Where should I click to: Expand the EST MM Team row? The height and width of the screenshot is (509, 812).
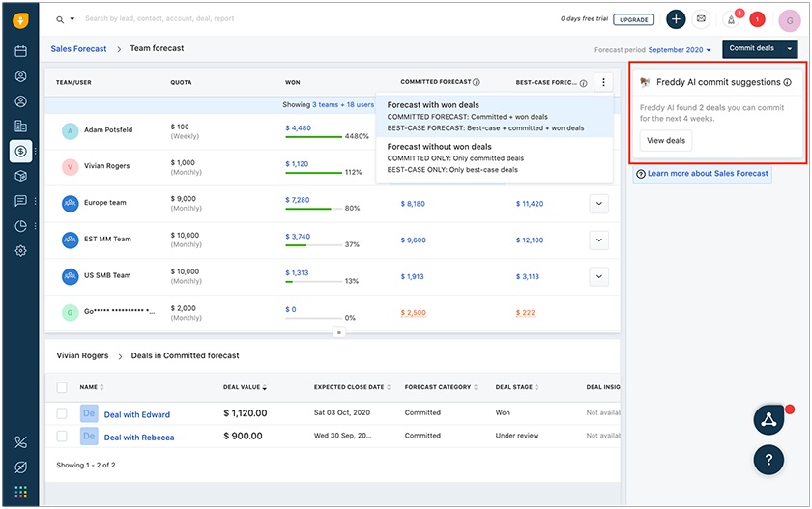click(x=599, y=240)
